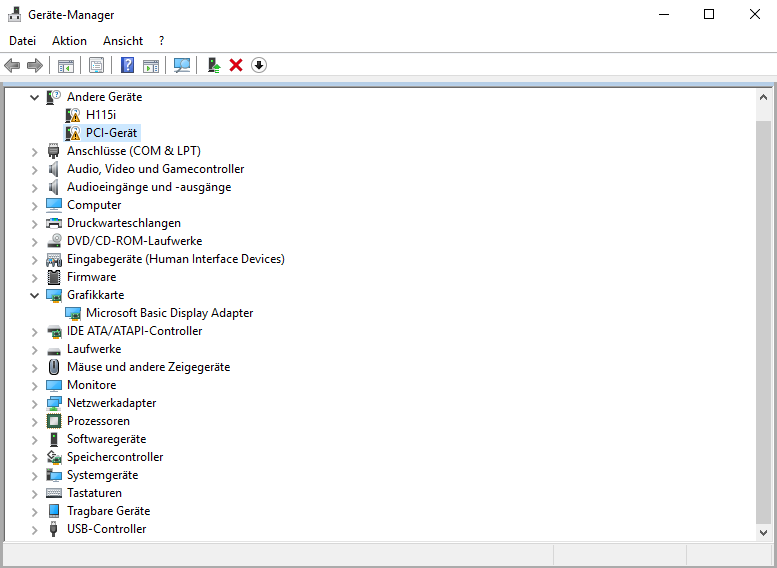Open the Aktion menu
The width and height of the screenshot is (777, 568).
[x=69, y=41]
